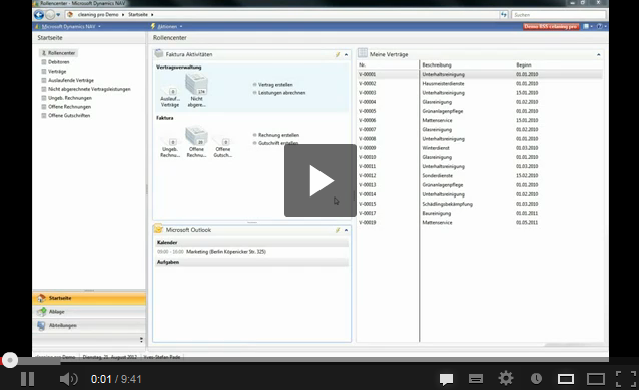Select contract row V-00015
639x390 pixels.
[480, 204]
